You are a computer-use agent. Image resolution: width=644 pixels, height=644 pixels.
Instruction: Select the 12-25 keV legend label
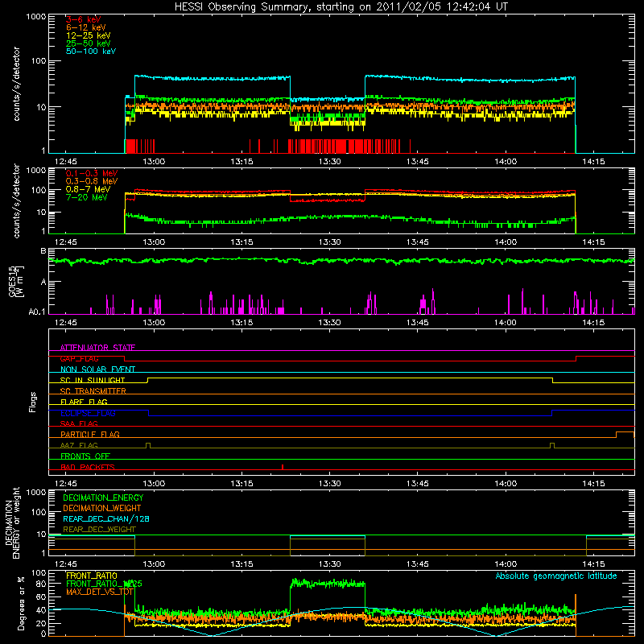(88, 35)
